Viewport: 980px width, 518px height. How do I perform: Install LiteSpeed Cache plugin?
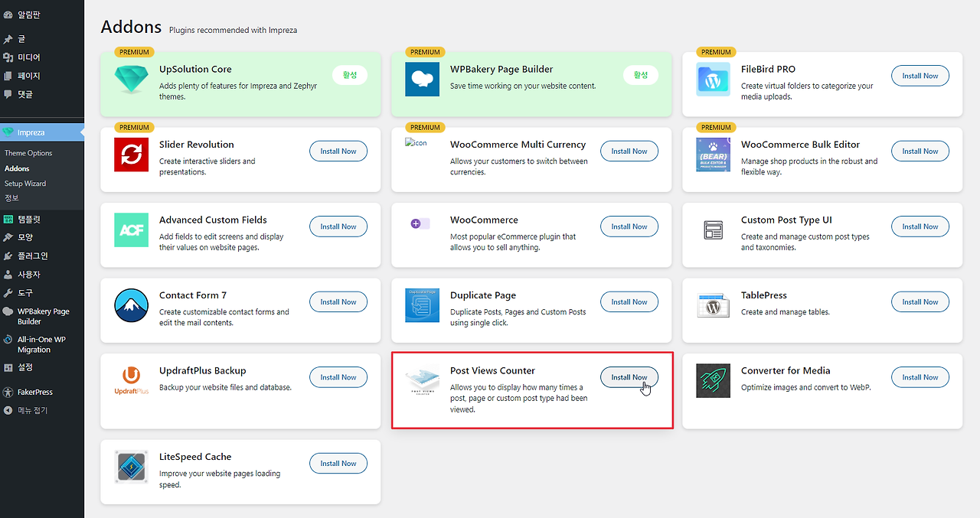point(338,463)
